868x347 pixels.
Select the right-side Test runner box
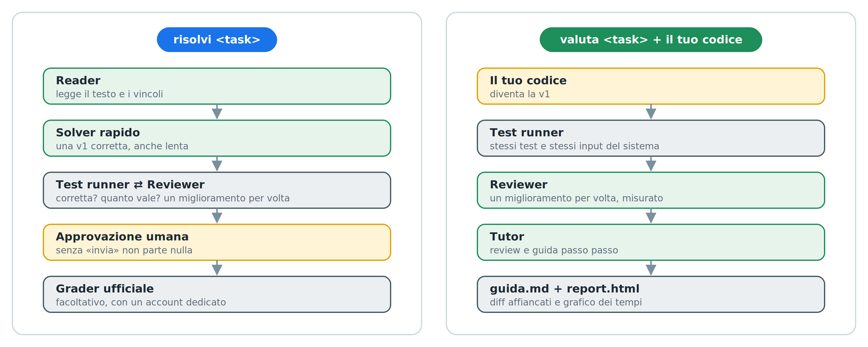pos(651,138)
